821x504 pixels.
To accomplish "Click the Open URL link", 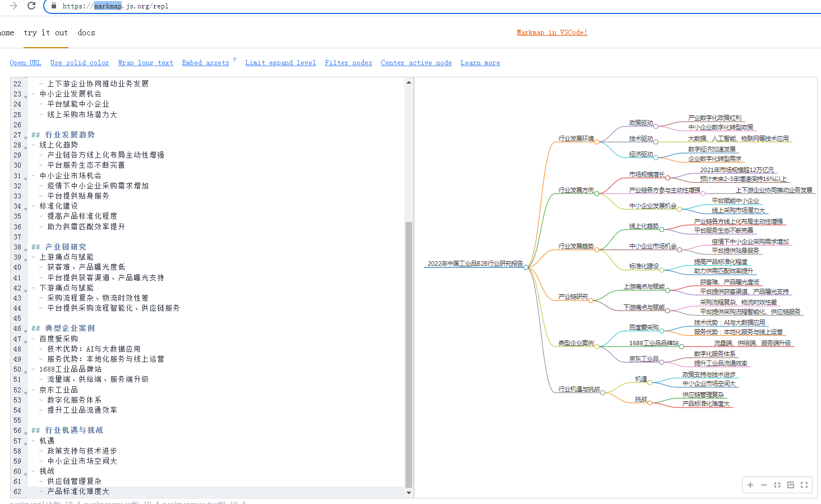I will coord(25,63).
